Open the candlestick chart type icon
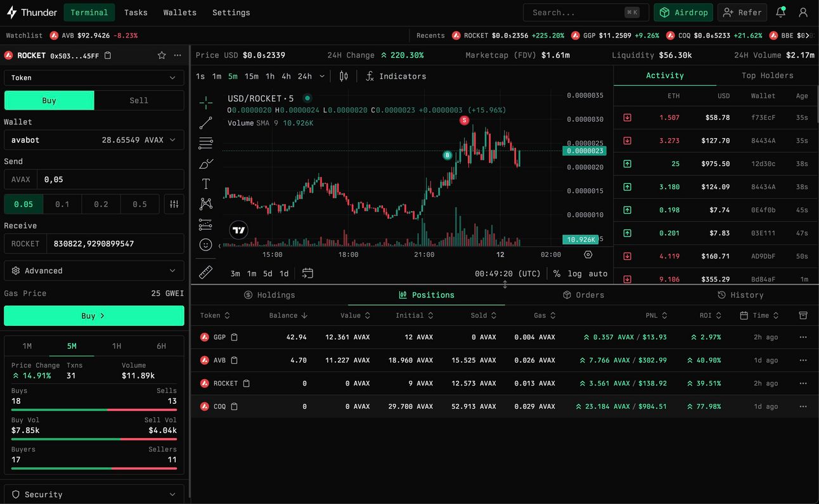 (x=344, y=76)
